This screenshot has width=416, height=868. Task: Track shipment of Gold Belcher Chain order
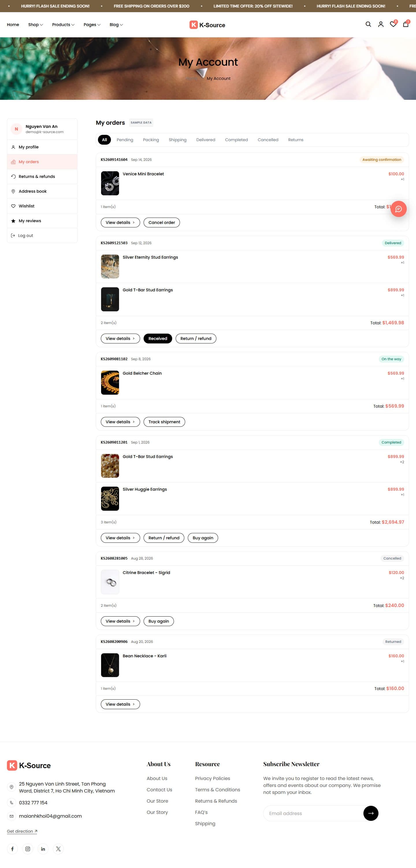tap(164, 422)
